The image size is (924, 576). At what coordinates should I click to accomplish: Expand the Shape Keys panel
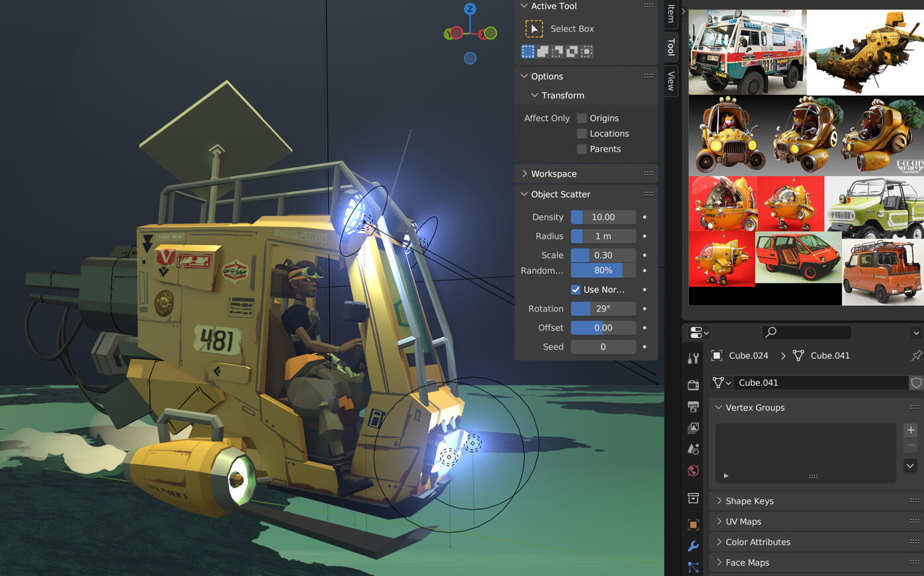749,501
